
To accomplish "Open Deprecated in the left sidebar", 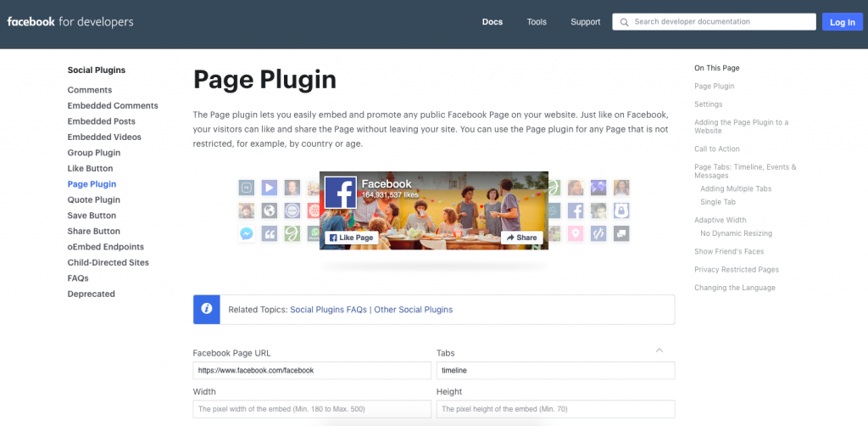I will [x=92, y=294].
